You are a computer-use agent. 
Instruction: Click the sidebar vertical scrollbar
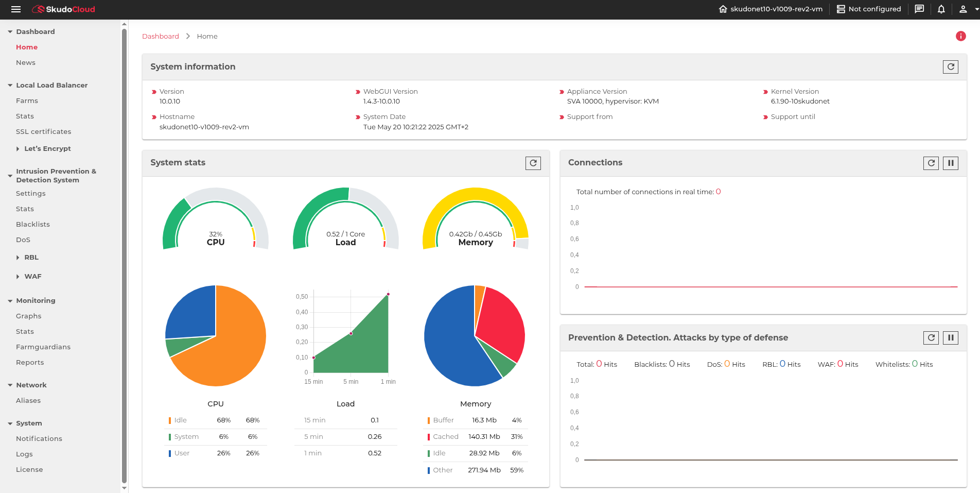coord(124,256)
